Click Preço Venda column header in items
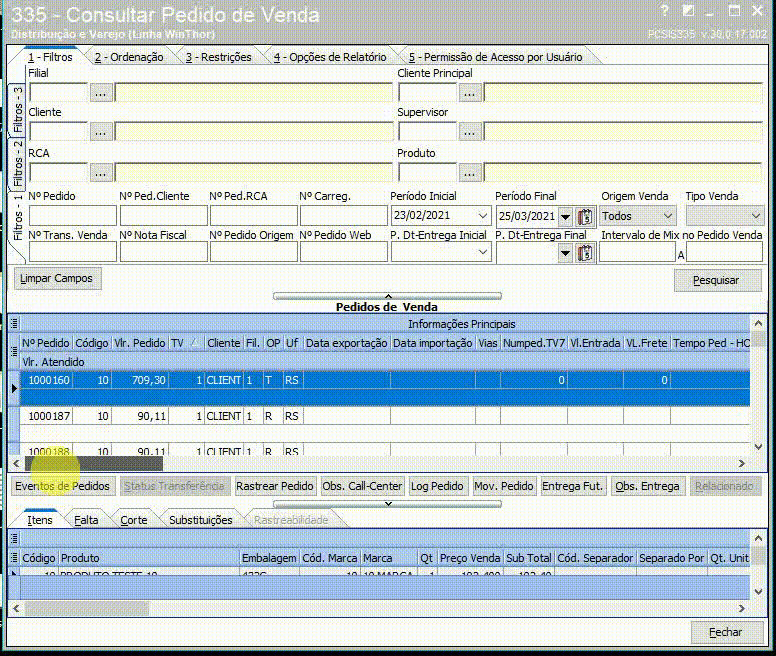This screenshot has width=776, height=656. [x=470, y=558]
